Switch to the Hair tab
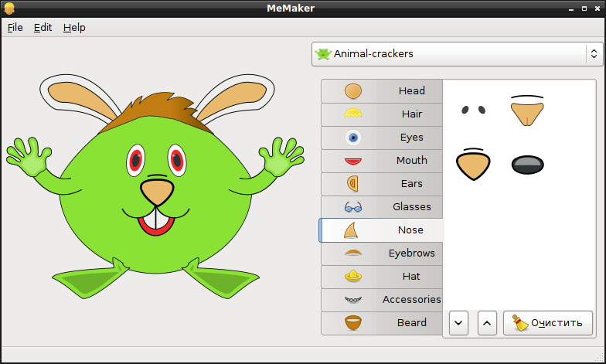 click(382, 114)
